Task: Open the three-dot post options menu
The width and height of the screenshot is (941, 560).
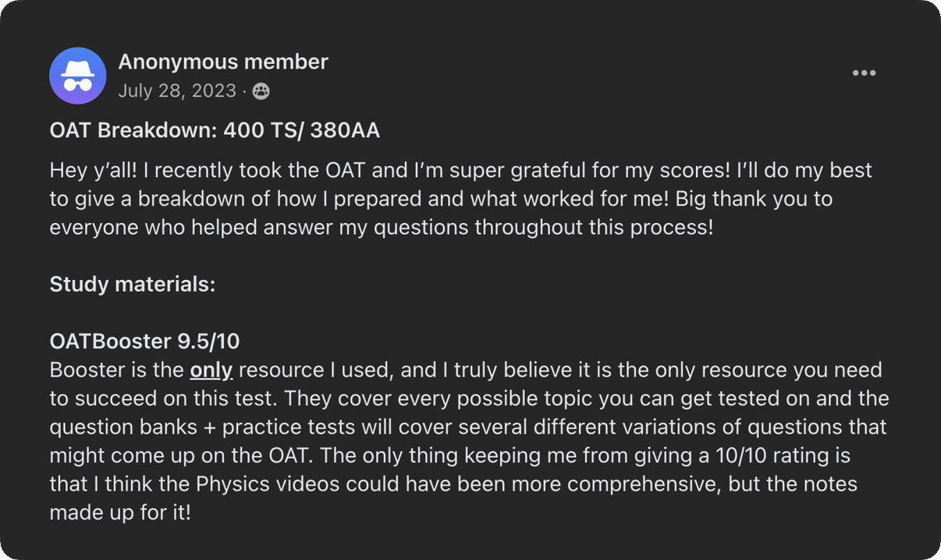Action: 864,73
